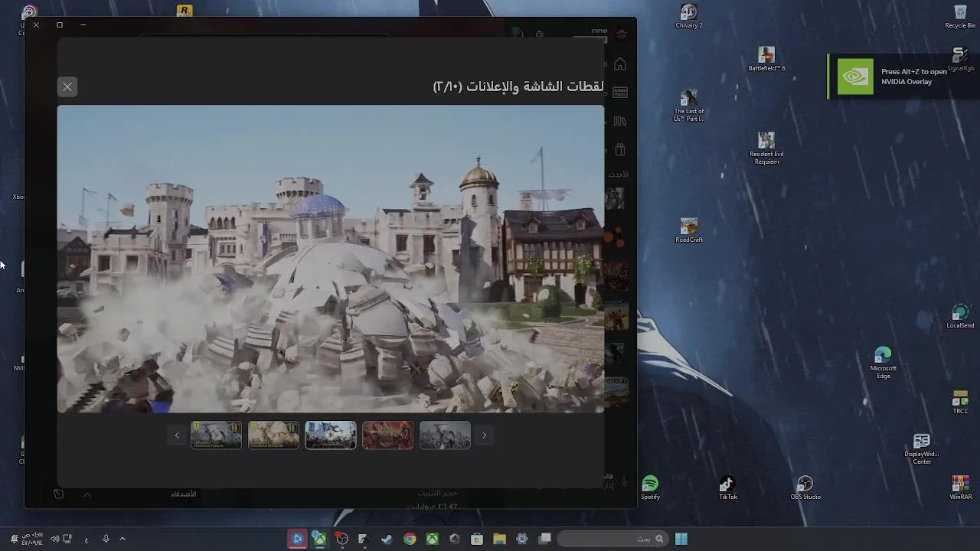Screen dimensions: 980x551
Task: Open Recycle Bin on the desktop
Action: [x=960, y=16]
